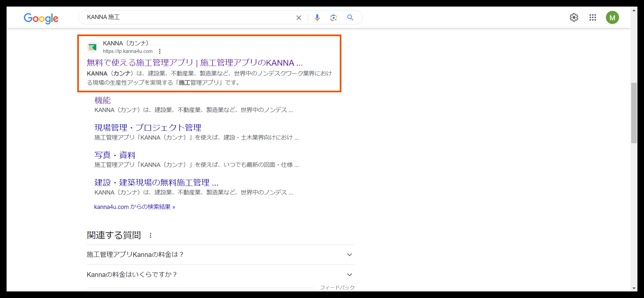
Task: Start a voice search with the microphone icon
Action: point(317,17)
